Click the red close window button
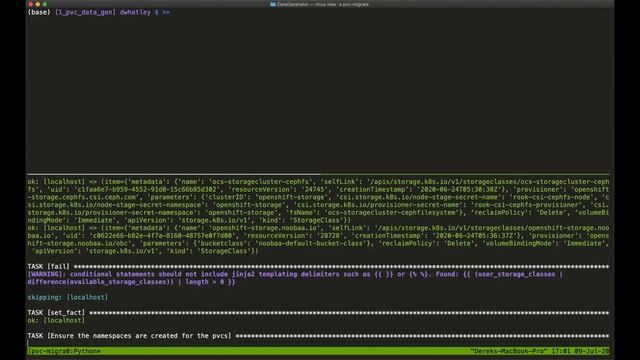This screenshot has height=360, width=640. pos(31,4)
